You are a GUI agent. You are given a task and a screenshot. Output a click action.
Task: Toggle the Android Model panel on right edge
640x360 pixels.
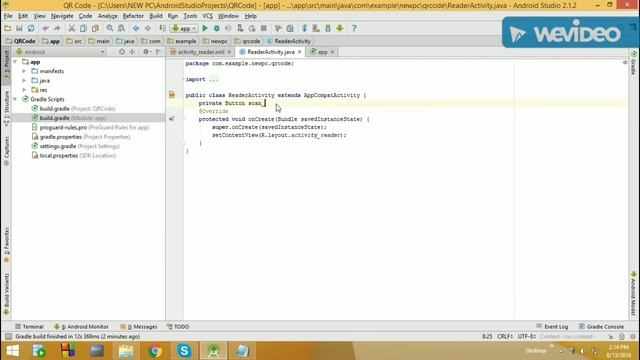(x=633, y=293)
